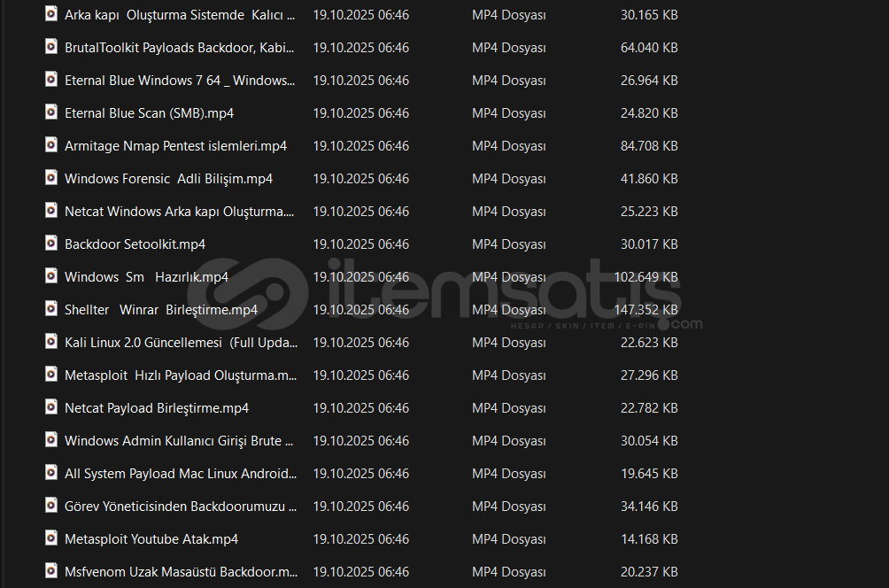Click the icon of Görev Yöneticisinden Backdoorumuzu file
This screenshot has height=588, width=889.
point(51,506)
